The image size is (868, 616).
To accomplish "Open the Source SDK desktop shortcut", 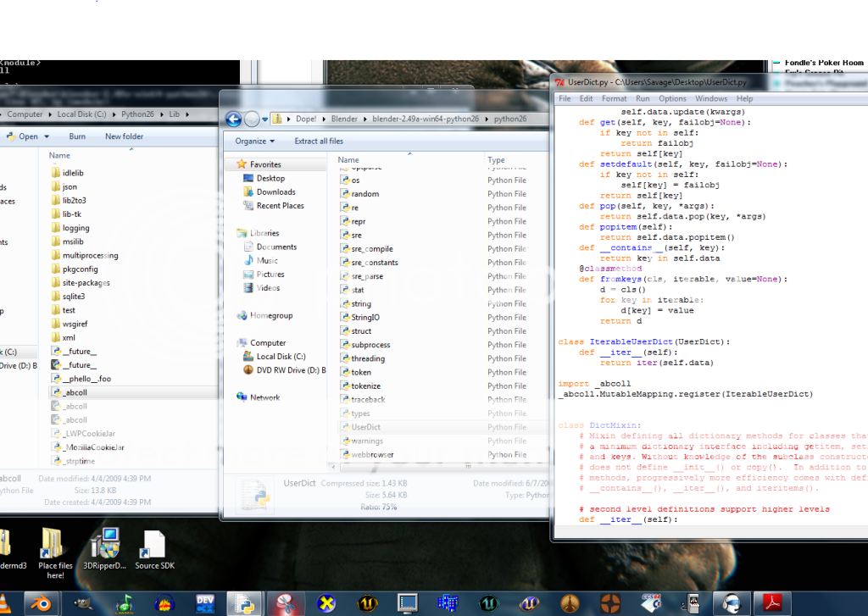I will (x=154, y=550).
